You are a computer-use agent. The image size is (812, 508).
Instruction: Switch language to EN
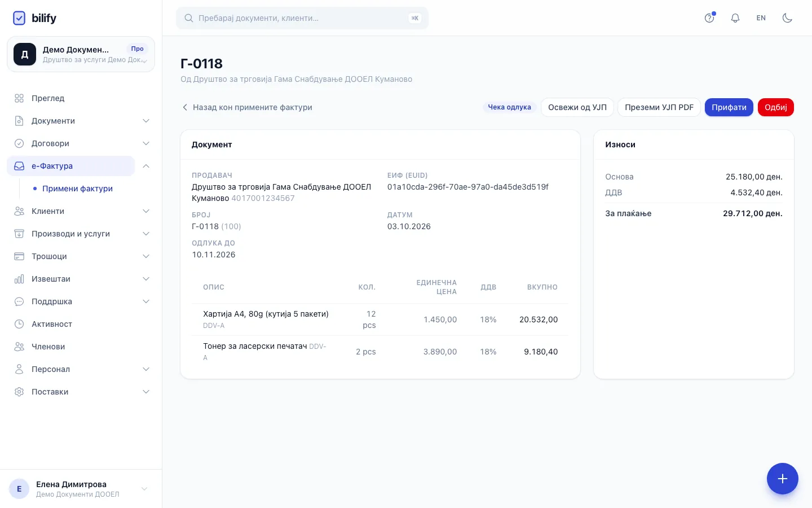click(x=761, y=18)
